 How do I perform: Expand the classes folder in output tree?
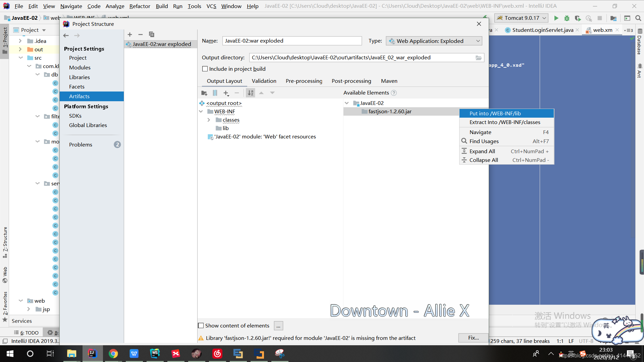coord(209,120)
